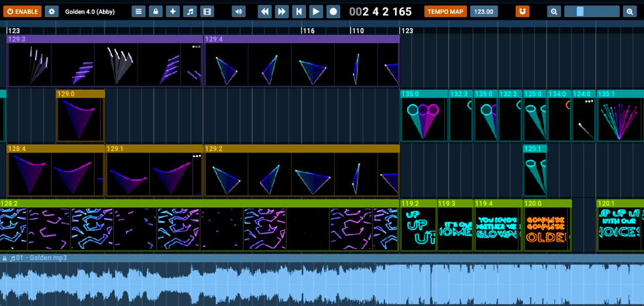Click the film strip video icon
This screenshot has height=306, width=644.
pyautogui.click(x=207, y=11)
